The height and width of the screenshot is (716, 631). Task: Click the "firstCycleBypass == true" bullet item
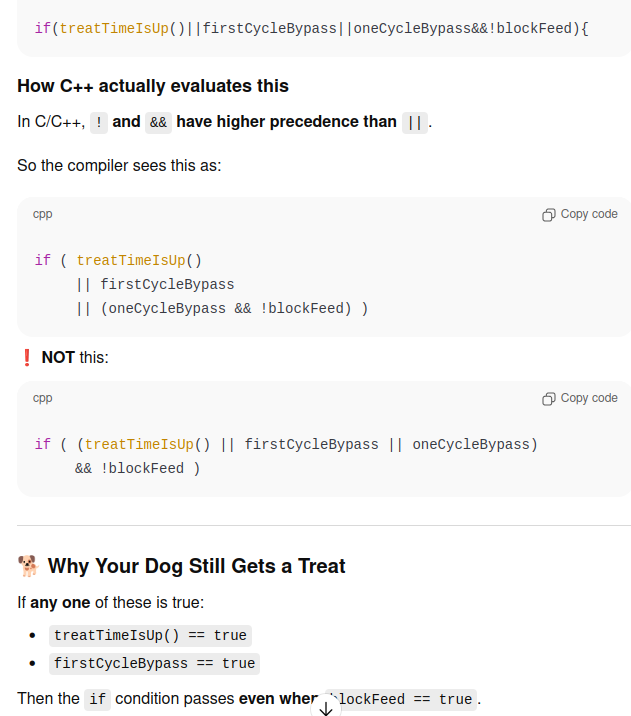pyautogui.click(x=154, y=663)
